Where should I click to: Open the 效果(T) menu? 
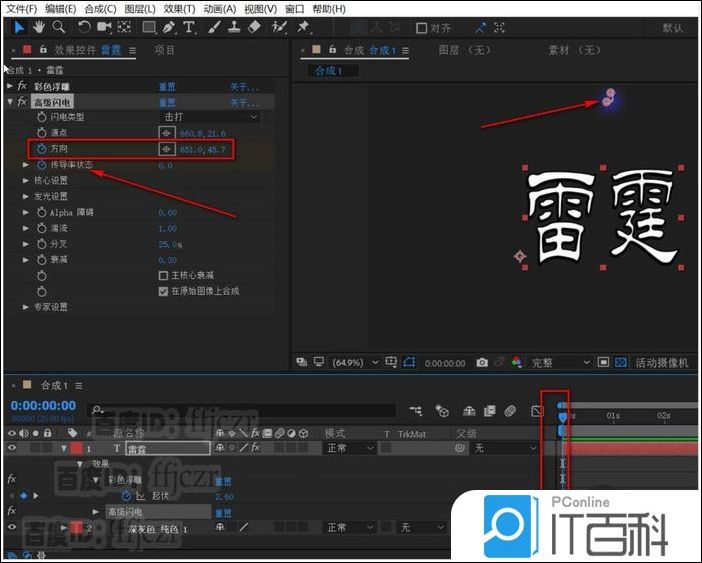179,8
